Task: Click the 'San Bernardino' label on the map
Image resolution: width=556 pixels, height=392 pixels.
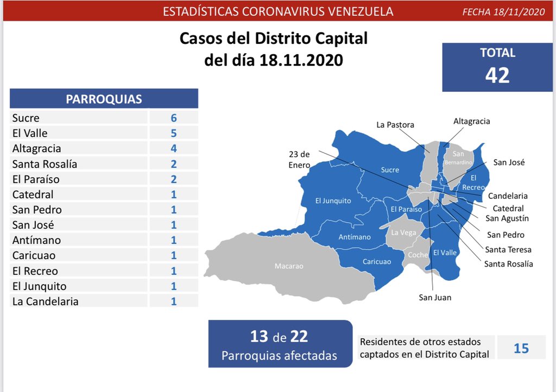Action: pos(458,157)
